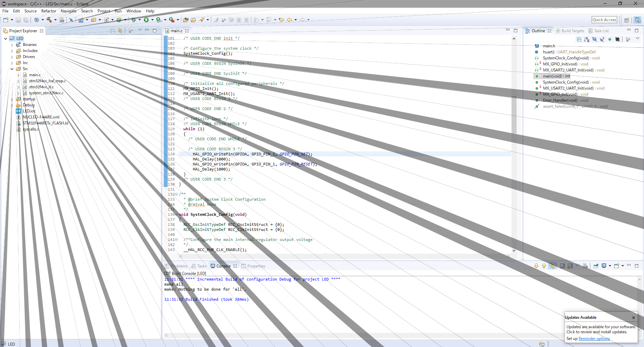Collapse the Src folder in Project Explorer

click(12, 69)
